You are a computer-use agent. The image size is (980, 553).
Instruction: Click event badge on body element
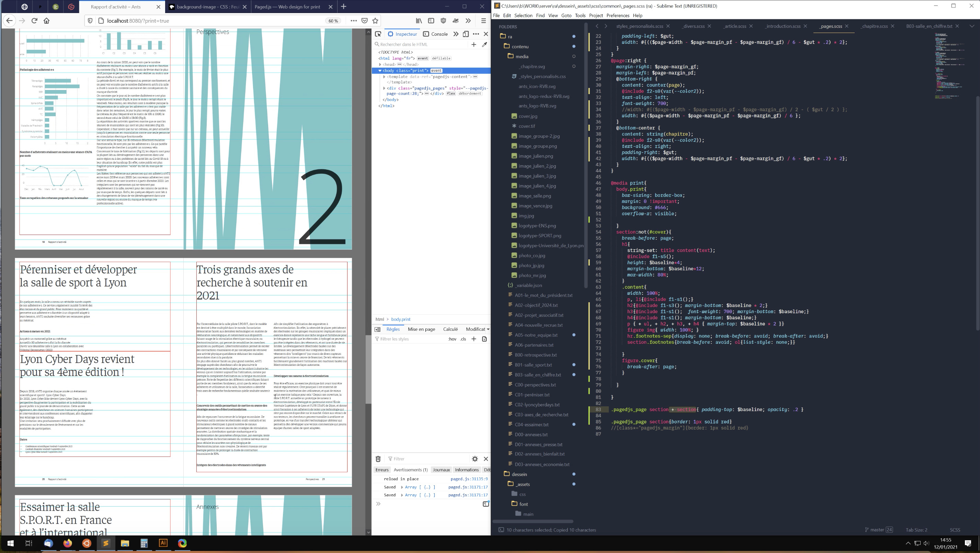[436, 70]
